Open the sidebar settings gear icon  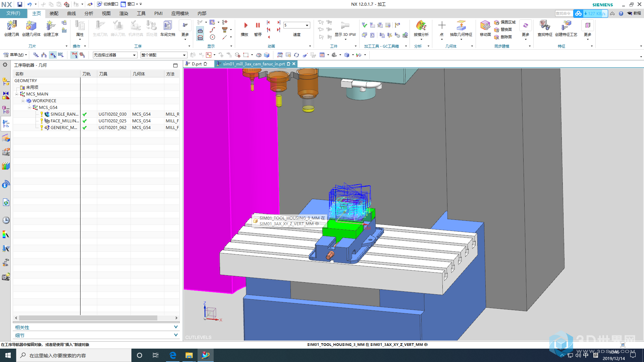click(x=5, y=65)
